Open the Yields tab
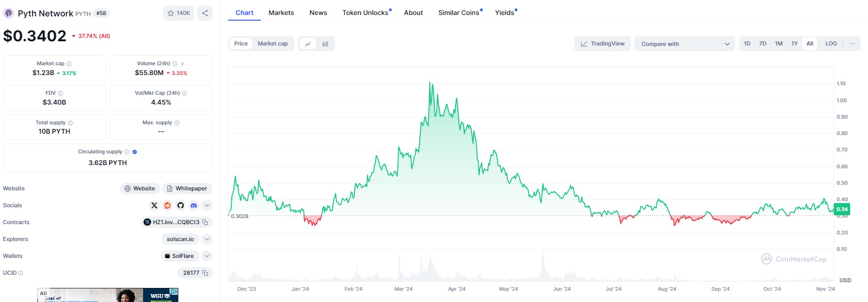The height and width of the screenshot is (302, 868). (x=505, y=13)
